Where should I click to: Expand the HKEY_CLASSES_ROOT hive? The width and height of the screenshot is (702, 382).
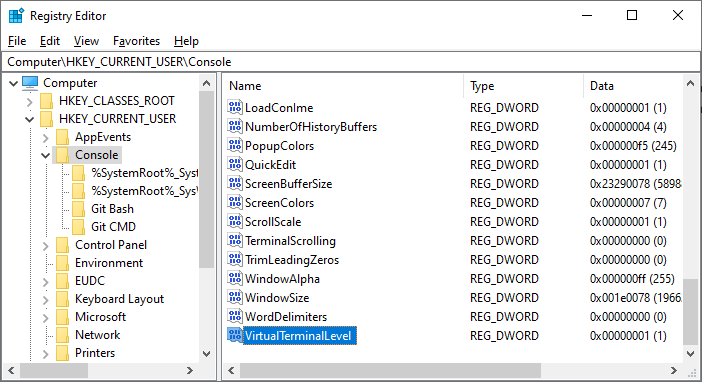click(x=30, y=102)
